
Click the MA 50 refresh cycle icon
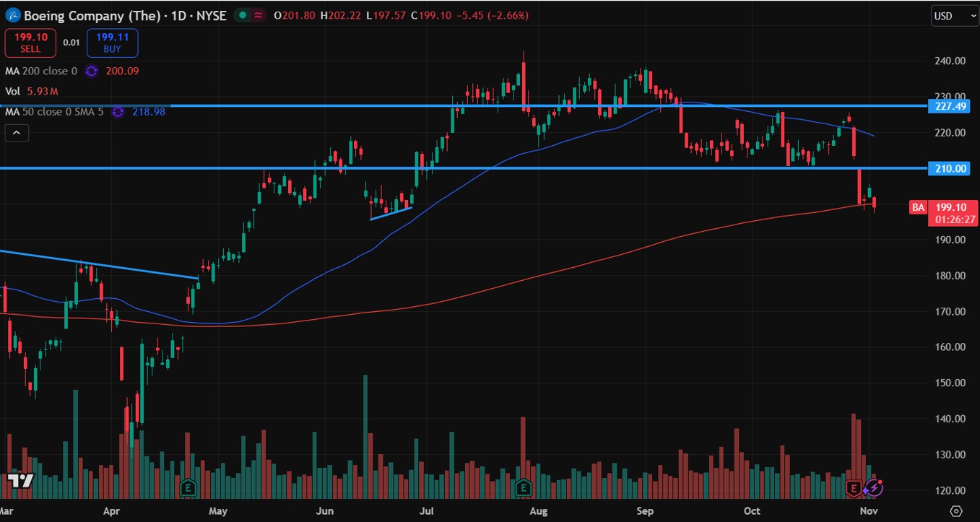118,112
